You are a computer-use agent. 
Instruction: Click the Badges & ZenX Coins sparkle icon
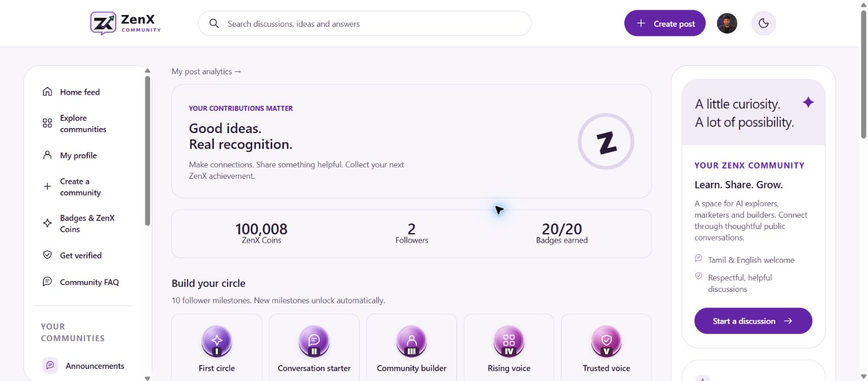pyautogui.click(x=47, y=223)
